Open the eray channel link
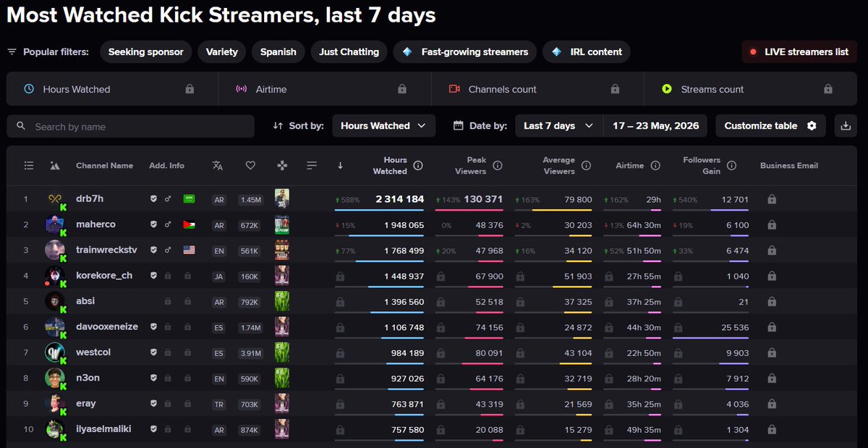868x448 pixels. click(86, 404)
